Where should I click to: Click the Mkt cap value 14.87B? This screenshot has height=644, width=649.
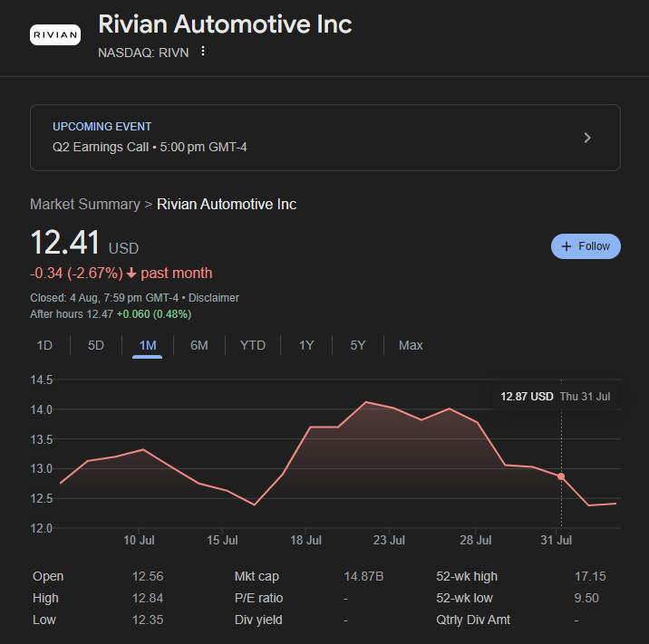click(x=363, y=577)
